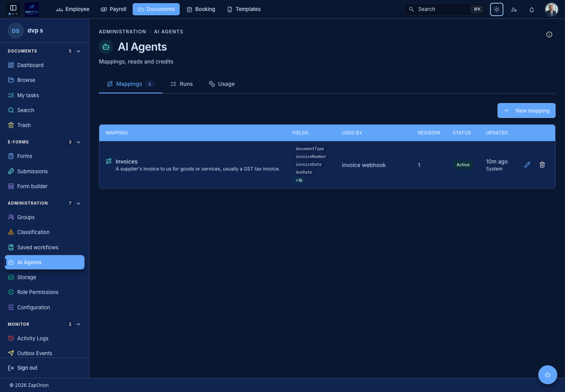Open user settings icon in top bar

514,9
